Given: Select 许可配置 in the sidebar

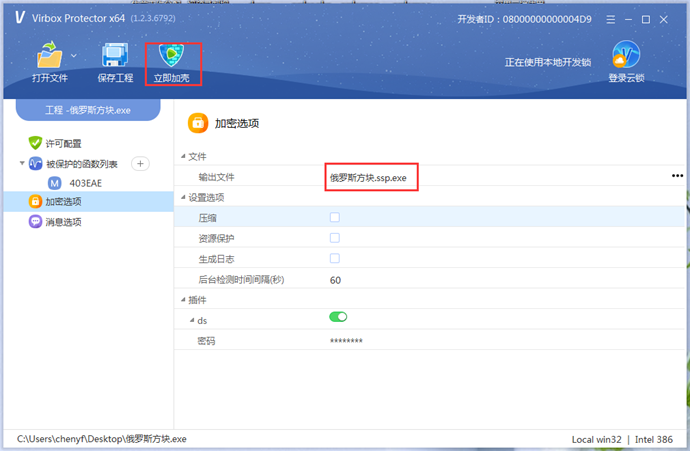Looking at the screenshot, I should point(63,143).
